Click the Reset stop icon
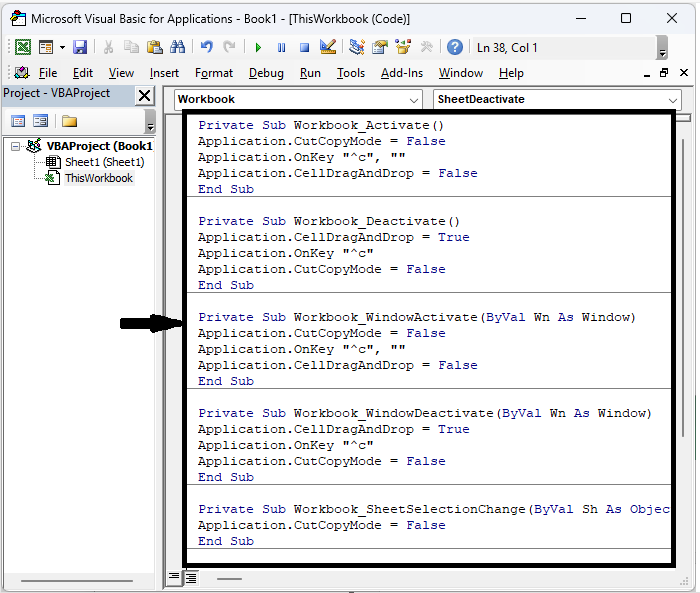Screen dimensions: 700x593 tap(304, 47)
